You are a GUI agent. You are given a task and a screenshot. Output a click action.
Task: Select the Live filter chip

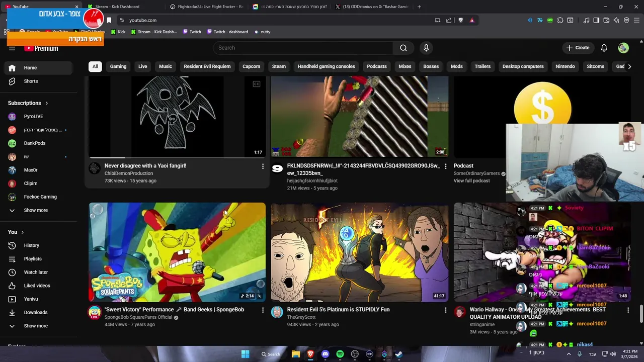point(143,66)
